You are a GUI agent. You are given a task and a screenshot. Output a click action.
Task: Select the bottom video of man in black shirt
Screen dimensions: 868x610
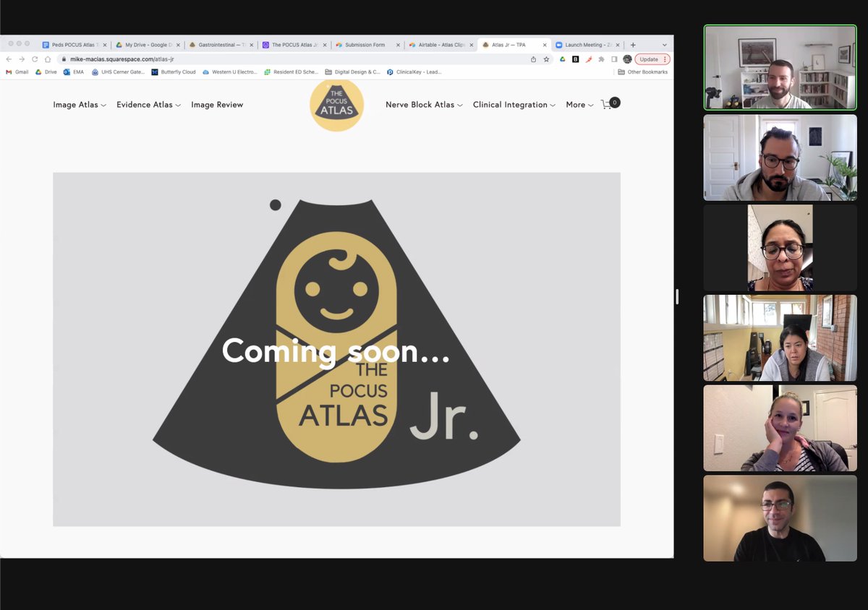pyautogui.click(x=780, y=518)
